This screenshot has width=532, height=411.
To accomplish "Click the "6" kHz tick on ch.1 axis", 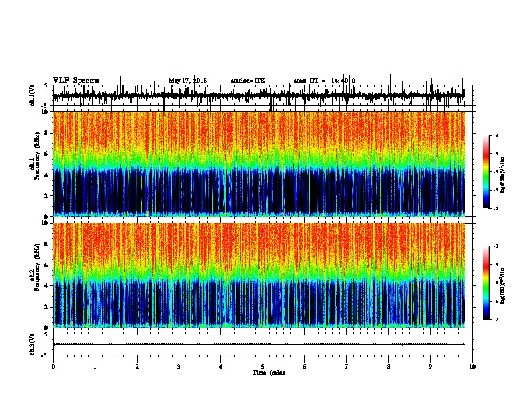I will tap(46, 154).
